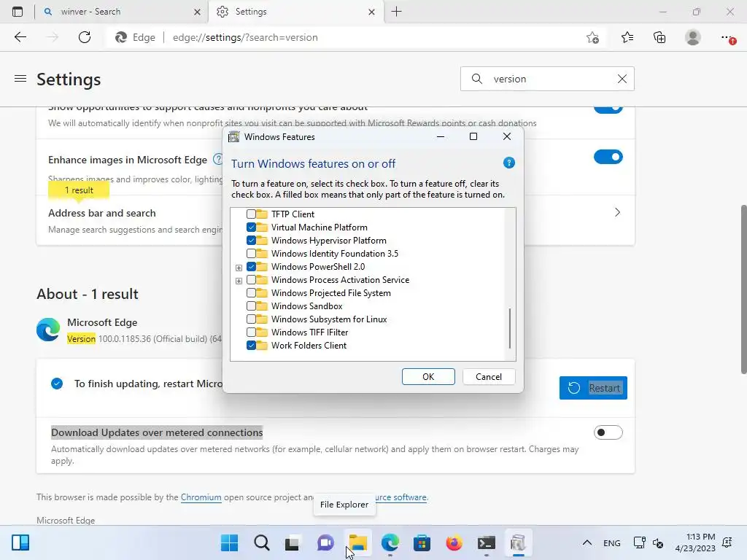This screenshot has width=747, height=560.
Task: Open the Edge profile avatar
Action: pos(693,37)
